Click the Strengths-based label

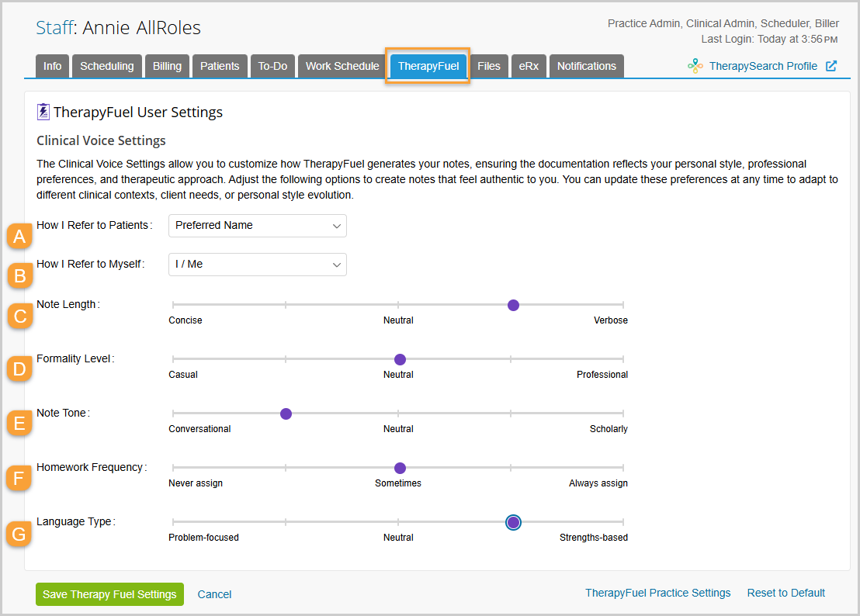click(594, 538)
